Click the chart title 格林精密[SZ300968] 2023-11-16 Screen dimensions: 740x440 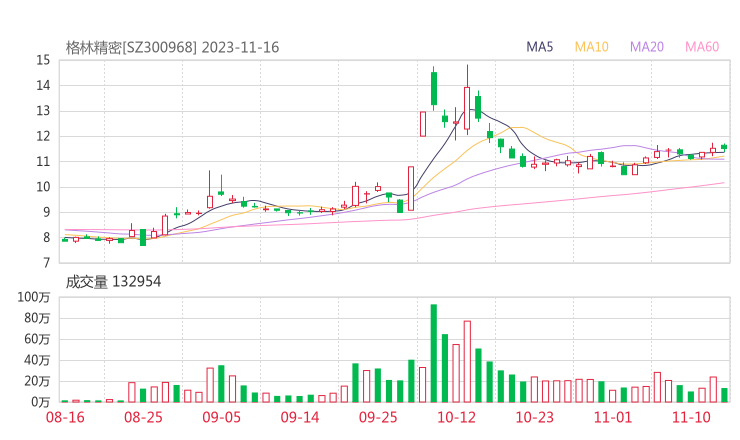(x=172, y=48)
